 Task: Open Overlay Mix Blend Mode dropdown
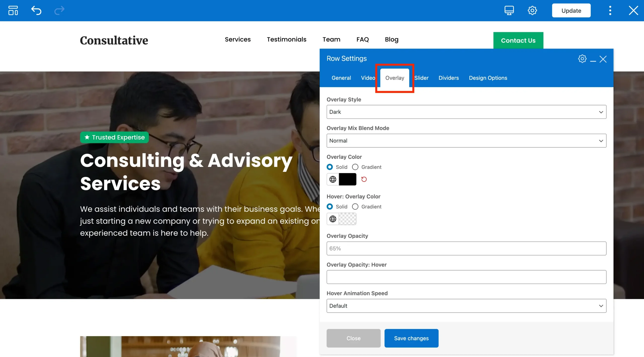pos(466,141)
